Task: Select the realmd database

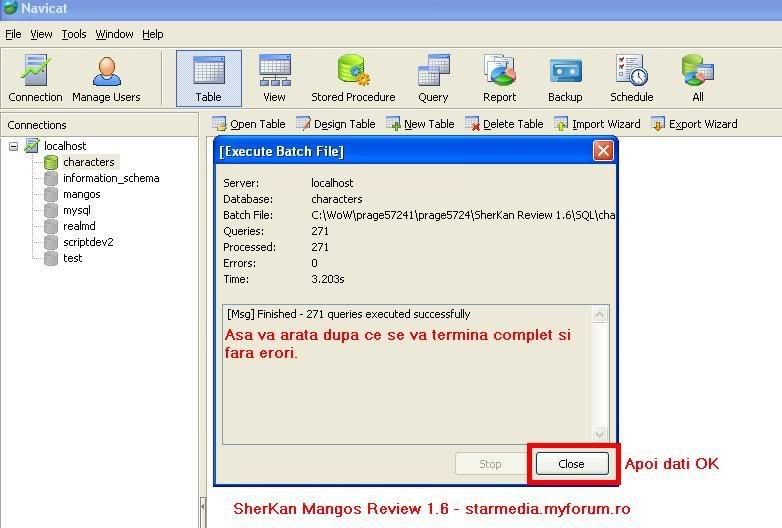Action: 79,226
